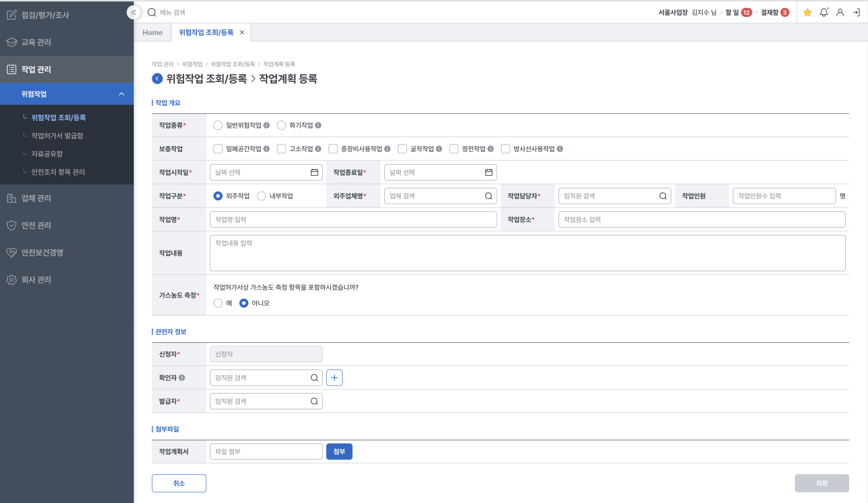
Task: Select the 일반위험작업 radio button
Action: point(218,125)
